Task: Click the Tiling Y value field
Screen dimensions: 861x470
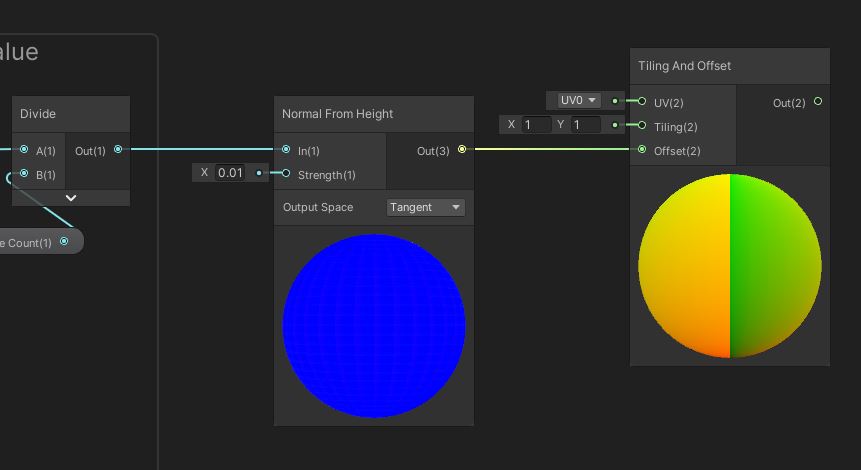Action: (x=585, y=125)
